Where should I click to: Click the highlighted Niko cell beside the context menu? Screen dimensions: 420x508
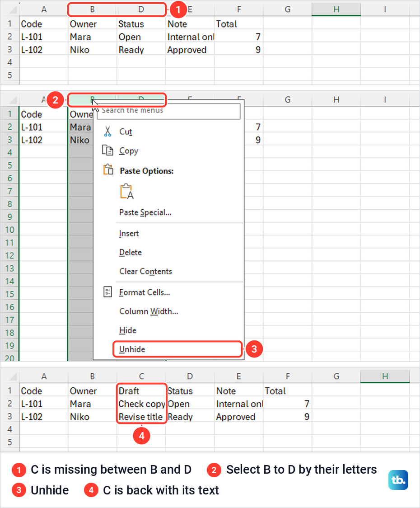coord(81,140)
